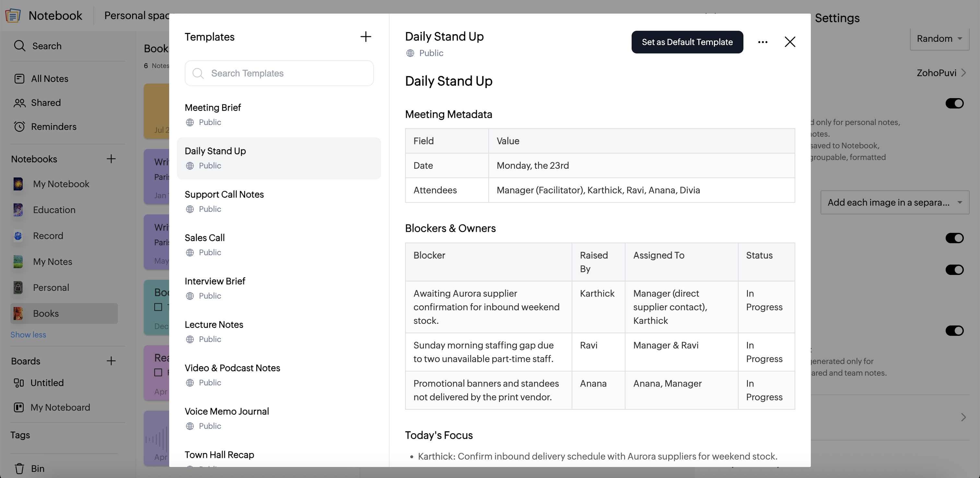Screen dimensions: 980x478
Task: Click the globe icon under Lecture Notes
Action: 190,339
